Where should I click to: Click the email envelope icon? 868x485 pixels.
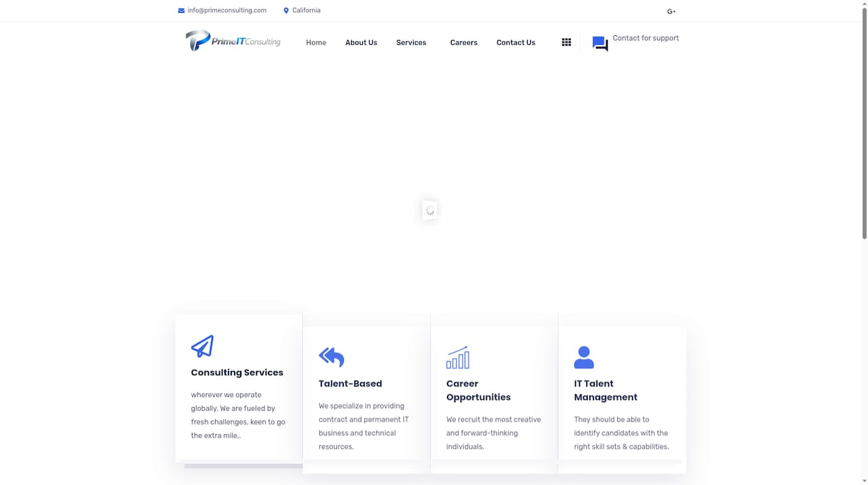click(x=181, y=11)
